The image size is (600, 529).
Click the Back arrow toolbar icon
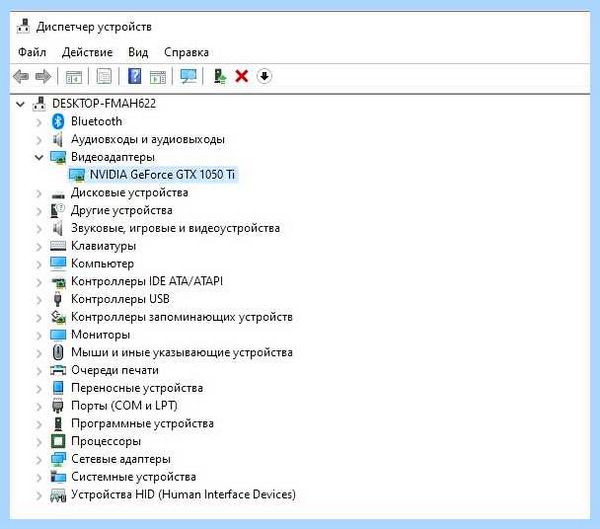(x=21, y=76)
